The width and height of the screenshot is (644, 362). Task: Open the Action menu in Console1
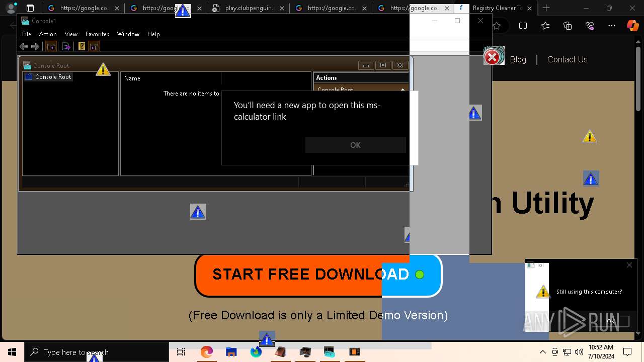[48, 34]
